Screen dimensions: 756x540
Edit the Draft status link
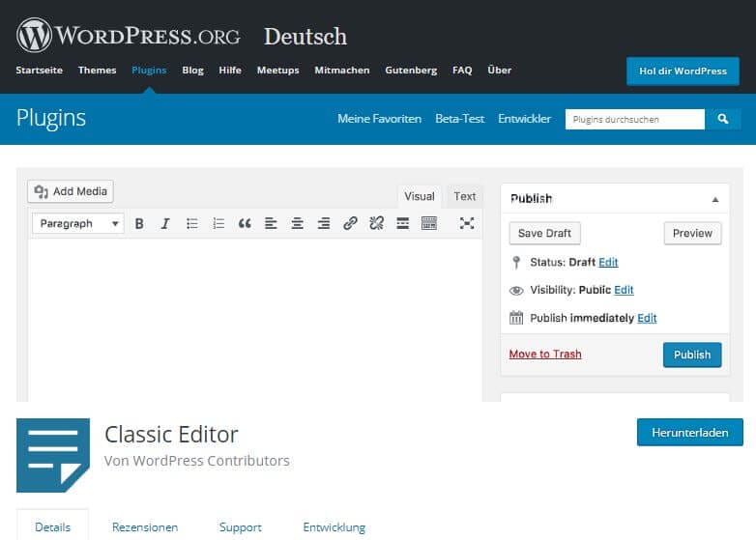pyautogui.click(x=608, y=262)
